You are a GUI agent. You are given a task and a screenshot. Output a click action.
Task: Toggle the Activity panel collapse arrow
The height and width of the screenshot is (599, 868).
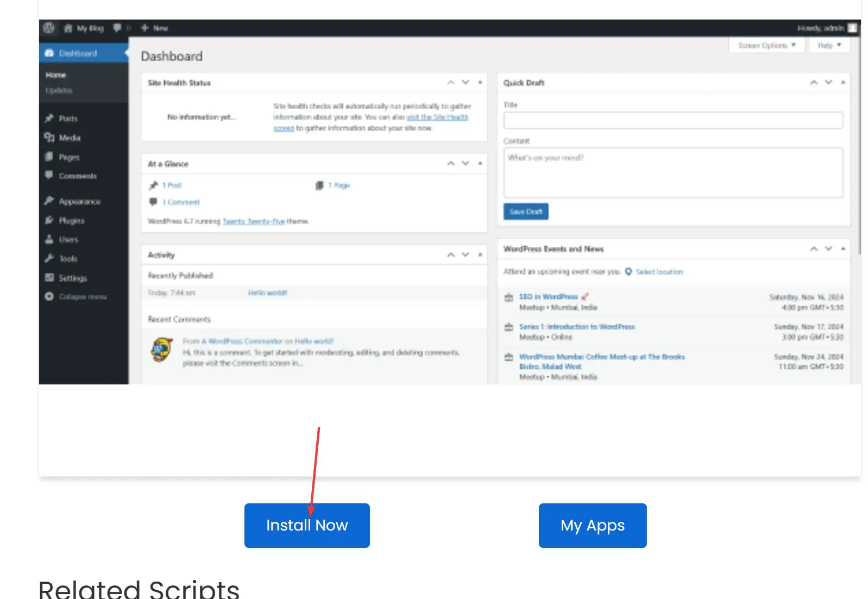click(480, 254)
